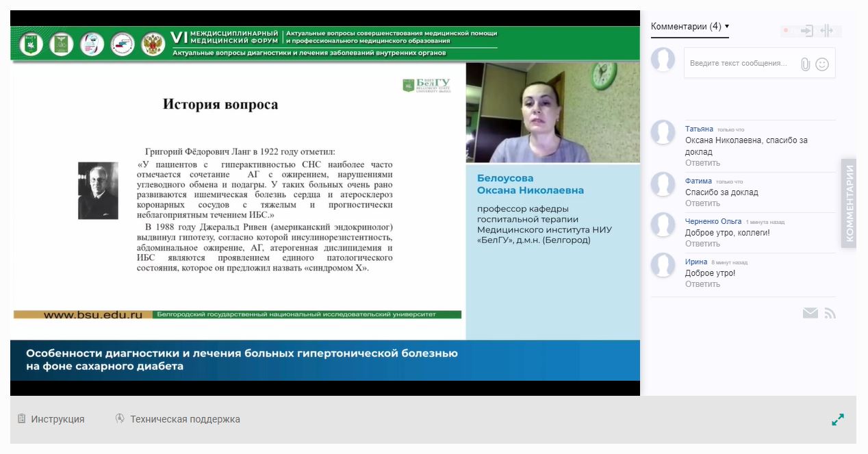Click the envelope email subscription icon
Viewport: 868px width, 454px height.
pyautogui.click(x=810, y=313)
